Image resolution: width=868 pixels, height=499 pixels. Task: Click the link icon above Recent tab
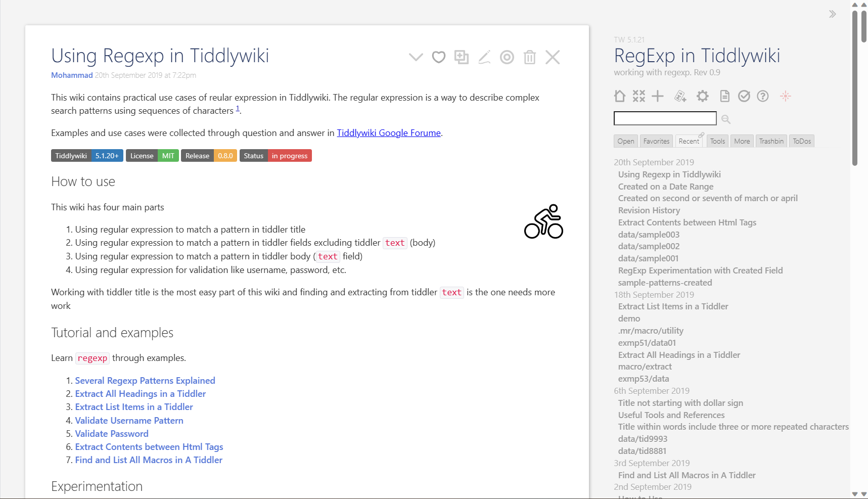click(701, 135)
